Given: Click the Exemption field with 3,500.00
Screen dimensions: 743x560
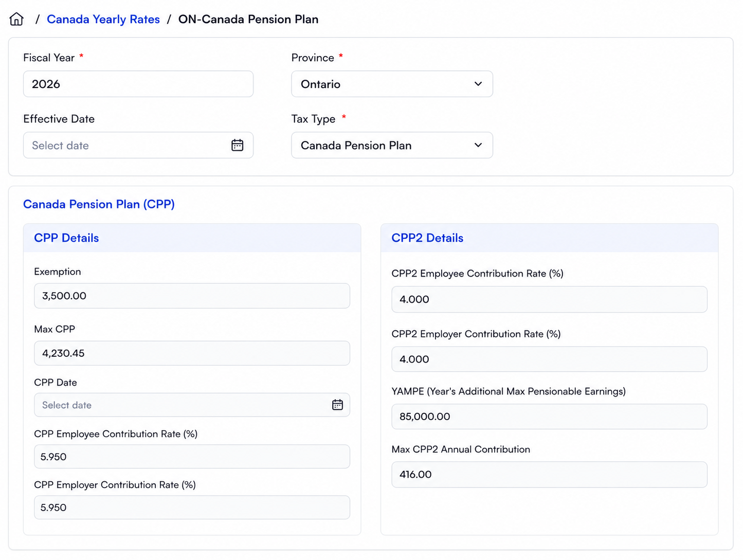Looking at the screenshot, I should point(192,296).
